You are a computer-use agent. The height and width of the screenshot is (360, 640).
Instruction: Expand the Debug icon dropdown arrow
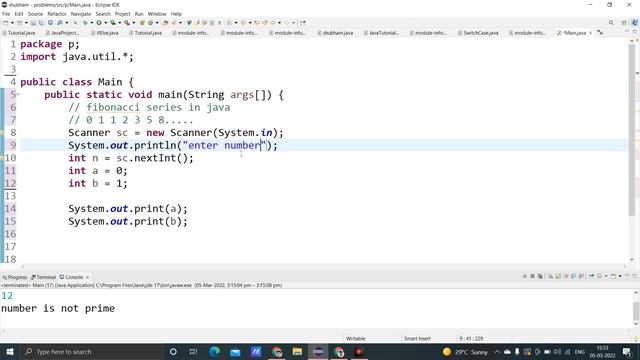[x=91, y=23]
